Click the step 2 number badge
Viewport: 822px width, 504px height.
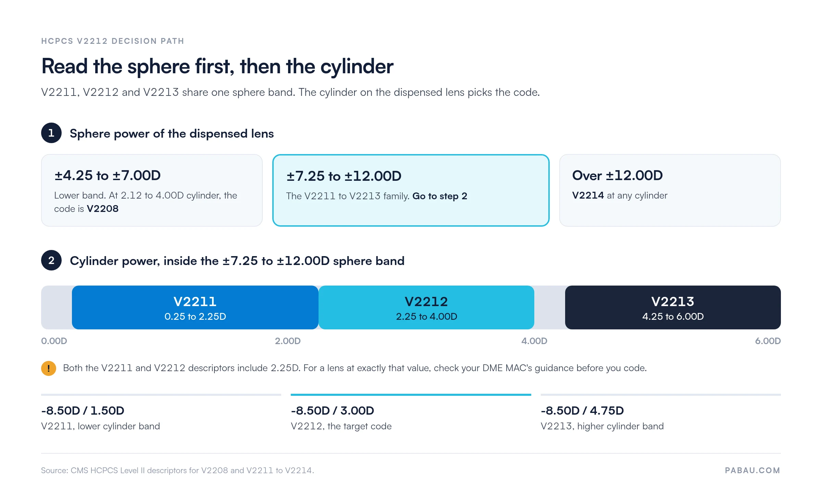(51, 260)
